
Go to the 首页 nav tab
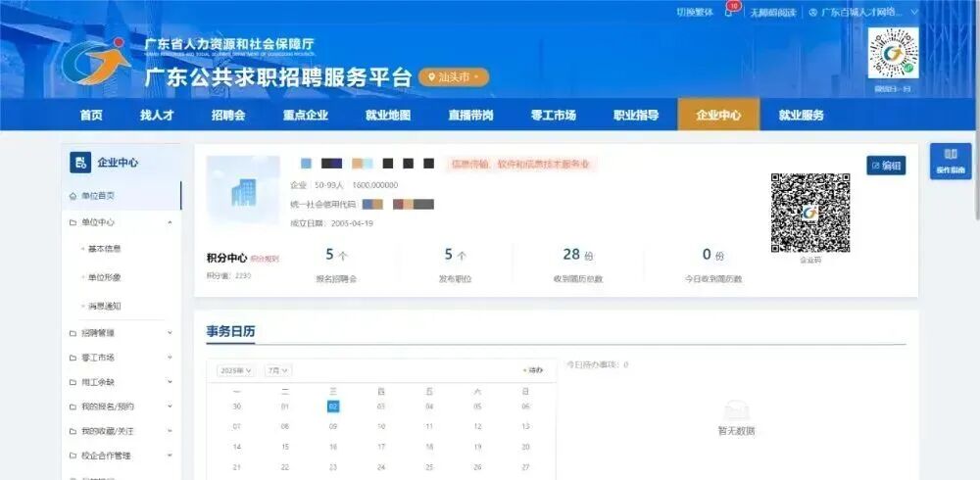[91, 115]
